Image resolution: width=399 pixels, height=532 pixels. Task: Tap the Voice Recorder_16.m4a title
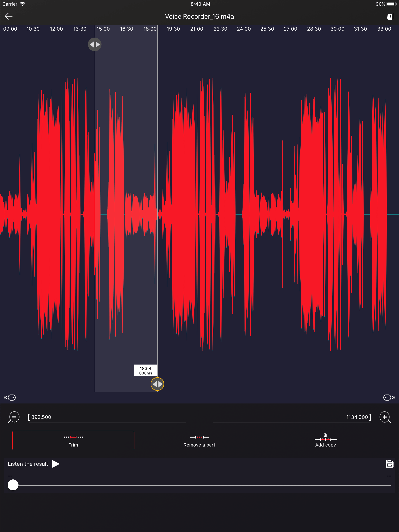click(199, 16)
